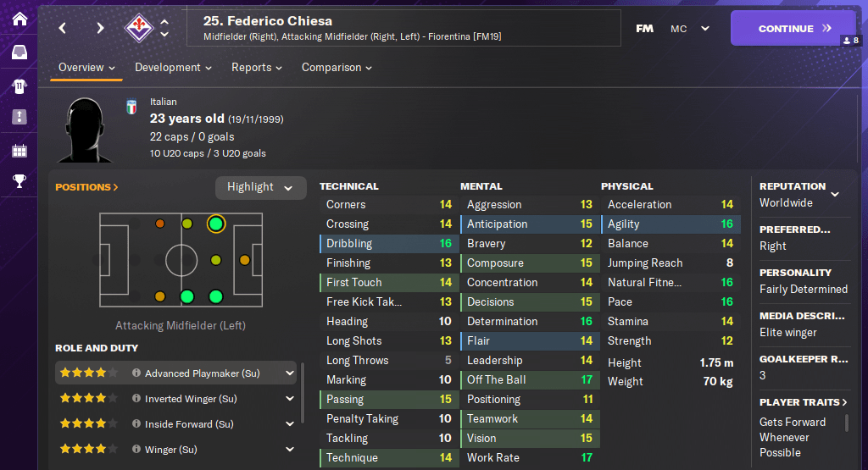Open the Competitions trophy icon

click(19, 180)
